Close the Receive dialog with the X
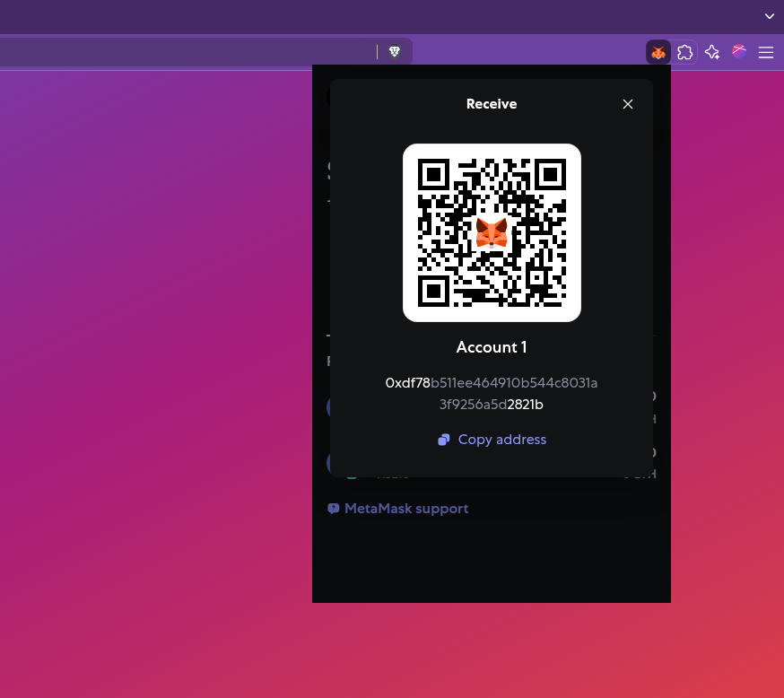Image resolution: width=784 pixels, height=698 pixels. click(x=628, y=104)
